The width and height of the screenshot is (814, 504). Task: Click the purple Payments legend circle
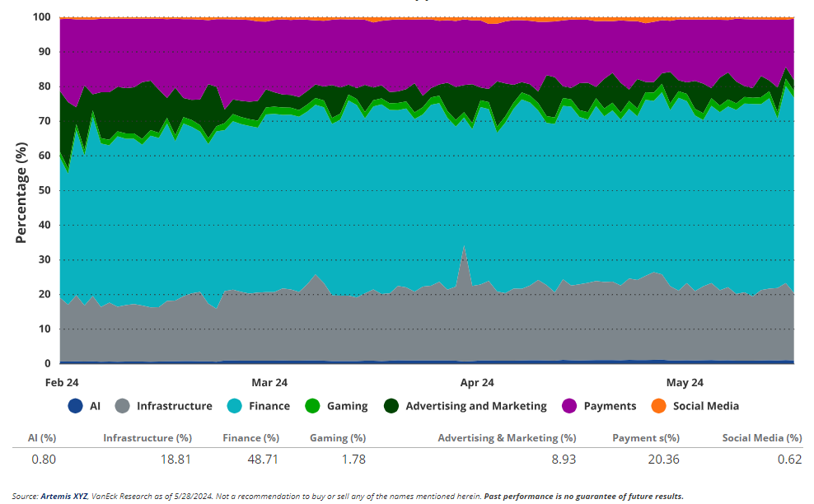coord(569,406)
